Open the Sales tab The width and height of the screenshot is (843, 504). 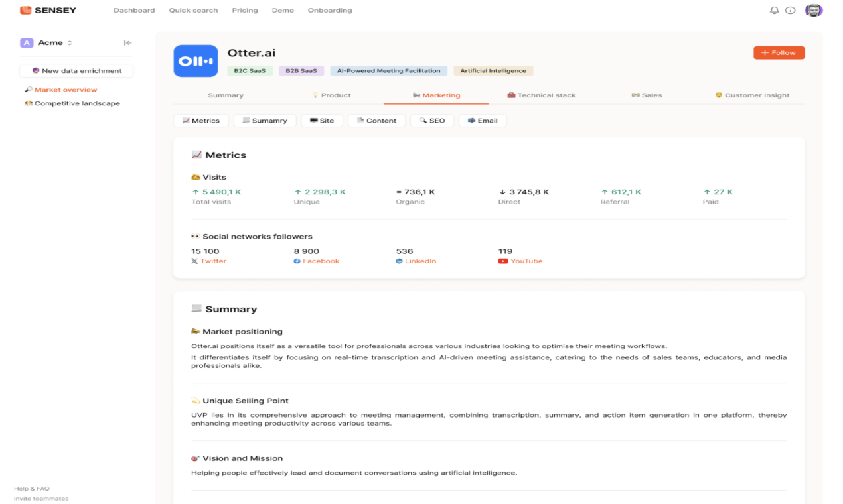(x=647, y=95)
